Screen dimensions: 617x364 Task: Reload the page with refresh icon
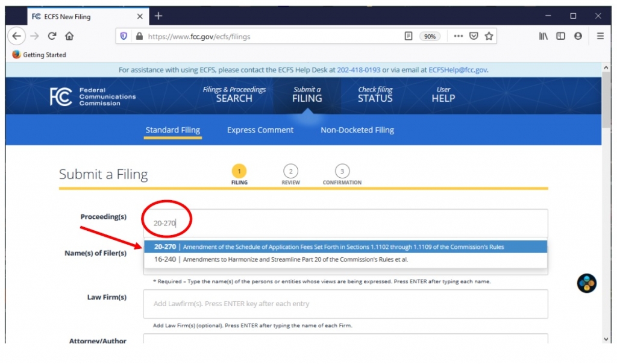click(x=52, y=36)
